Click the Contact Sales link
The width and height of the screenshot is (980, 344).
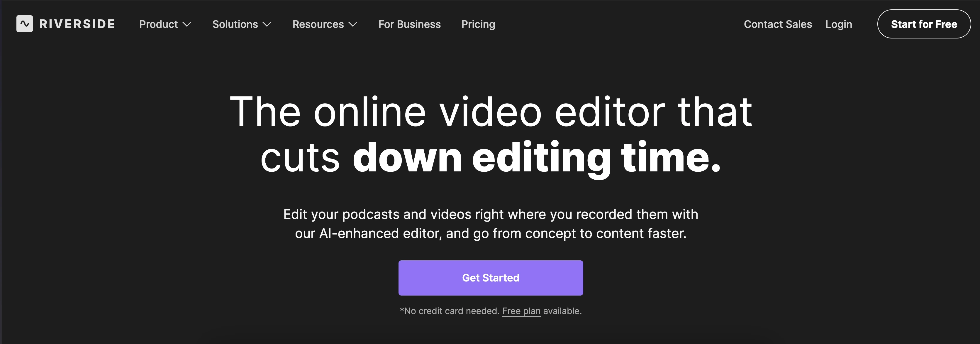click(778, 24)
